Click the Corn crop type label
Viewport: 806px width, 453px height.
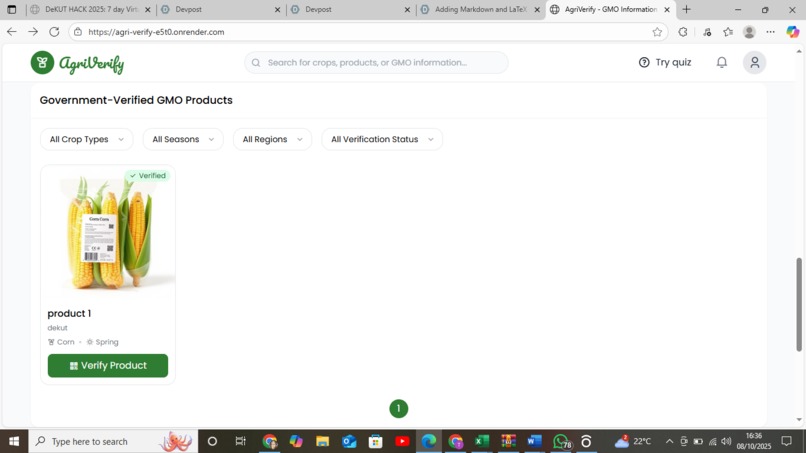coord(61,342)
